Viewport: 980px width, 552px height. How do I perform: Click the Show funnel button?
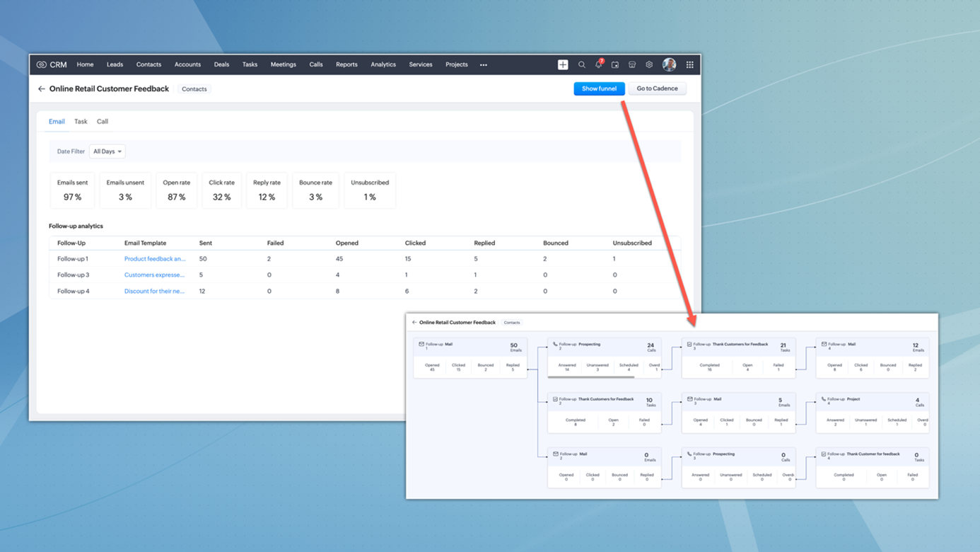(599, 88)
